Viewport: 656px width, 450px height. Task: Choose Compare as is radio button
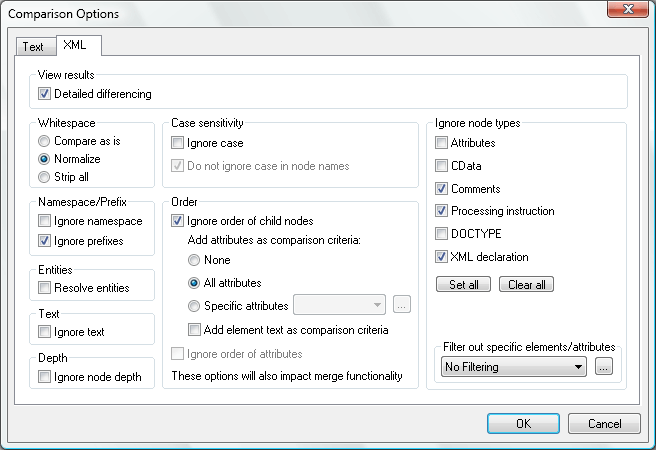(44, 141)
